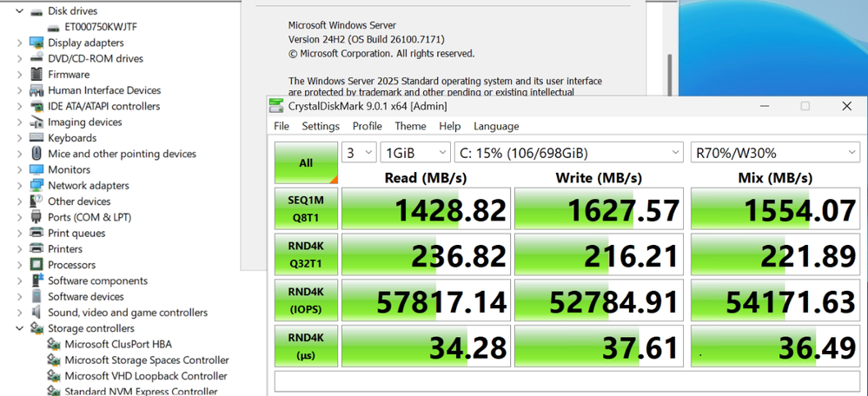This screenshot has width=868, height=396.
Task: Click the Disk drives category icon
Action: 36,11
